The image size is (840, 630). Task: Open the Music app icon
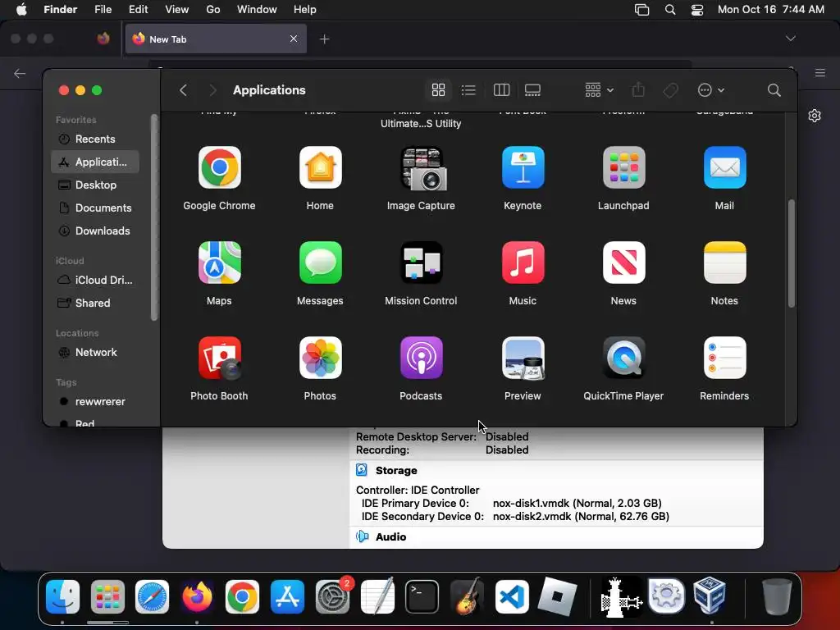pyautogui.click(x=523, y=262)
